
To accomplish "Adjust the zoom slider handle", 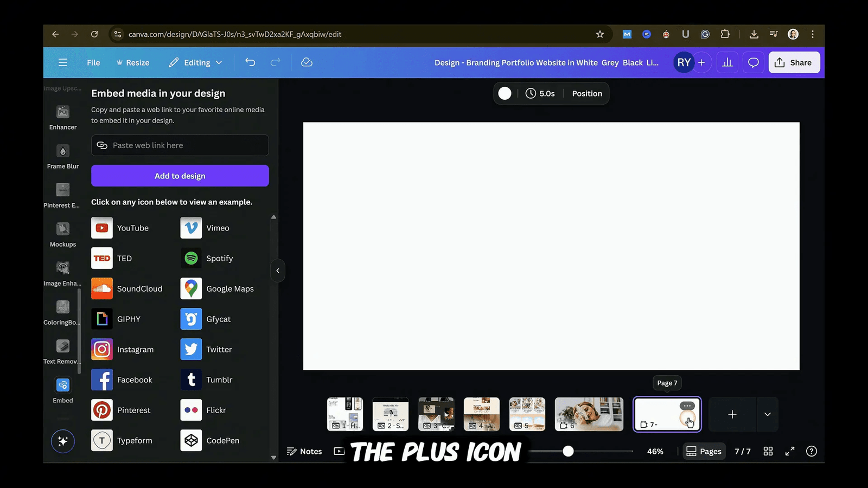I will (x=568, y=451).
